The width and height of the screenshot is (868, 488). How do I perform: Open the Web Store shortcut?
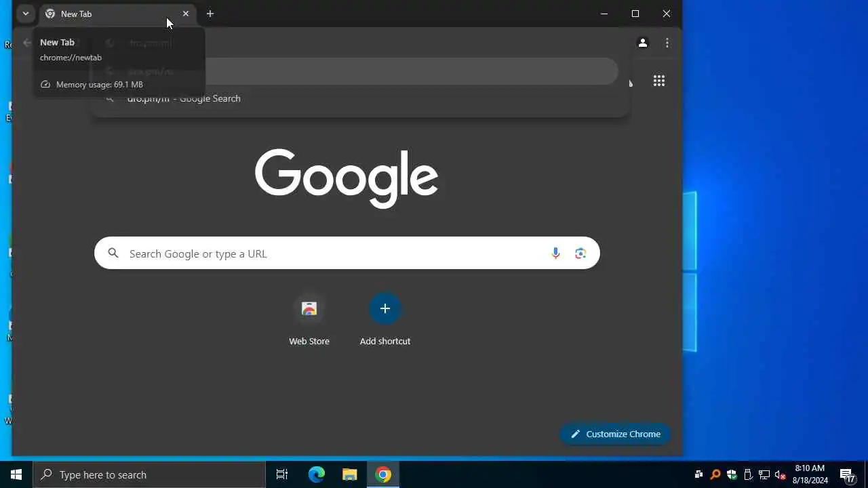coord(309,320)
